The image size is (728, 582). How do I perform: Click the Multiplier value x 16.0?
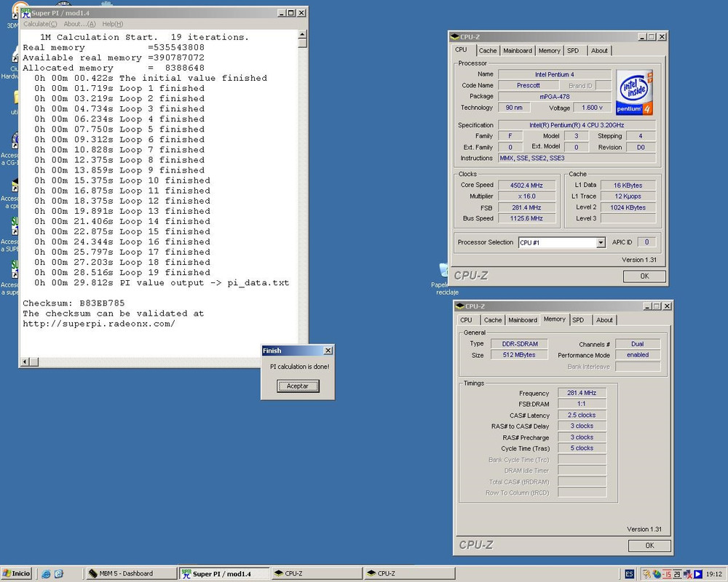click(x=526, y=196)
